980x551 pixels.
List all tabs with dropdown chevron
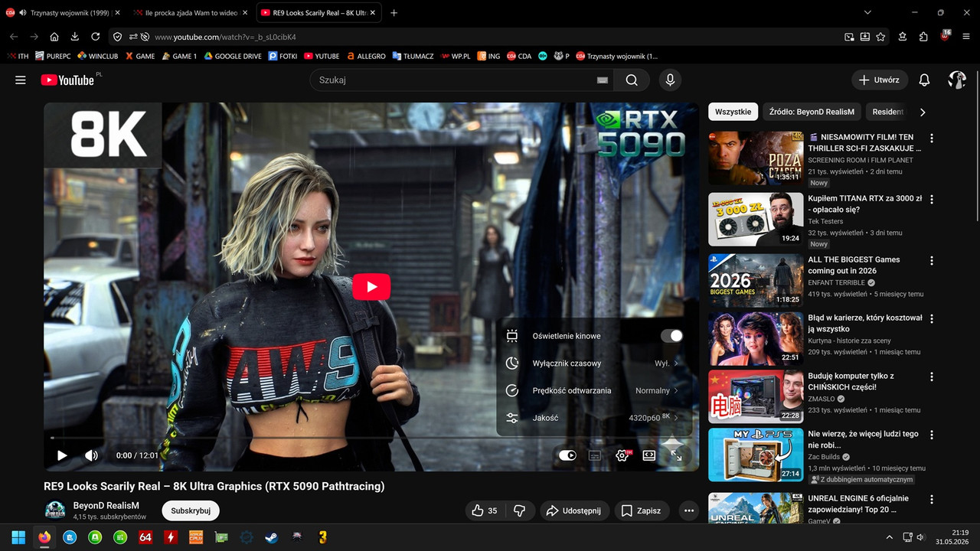pyautogui.click(x=867, y=13)
